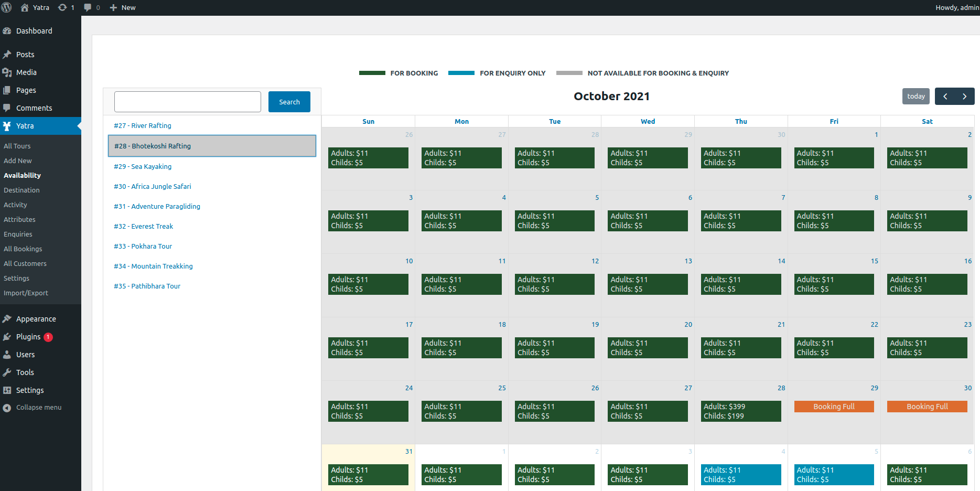Click the plus New icon
The width and height of the screenshot is (980, 491).
click(x=113, y=7)
